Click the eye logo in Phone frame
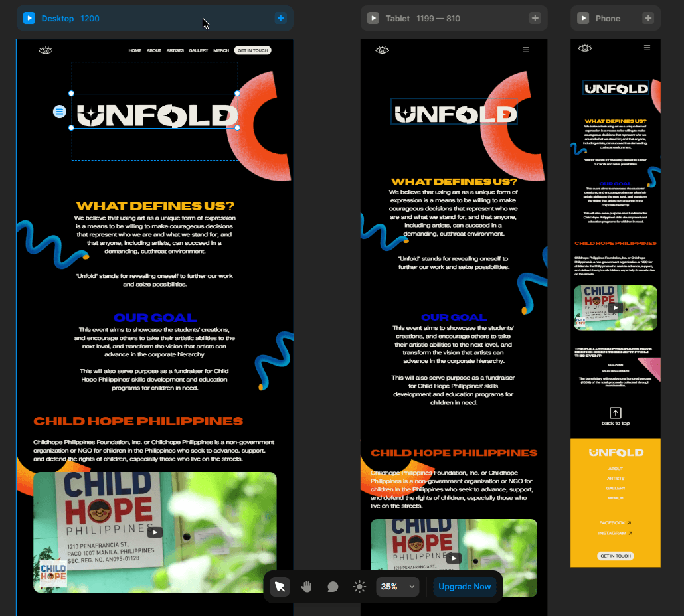684x616 pixels. pos(584,48)
